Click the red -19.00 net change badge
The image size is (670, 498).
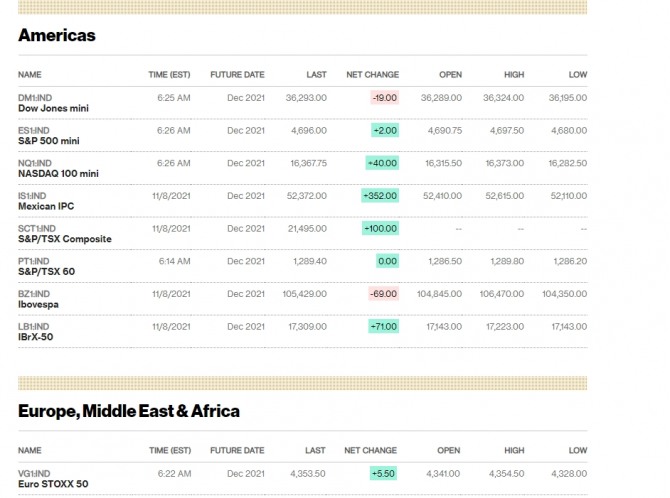tap(384, 98)
